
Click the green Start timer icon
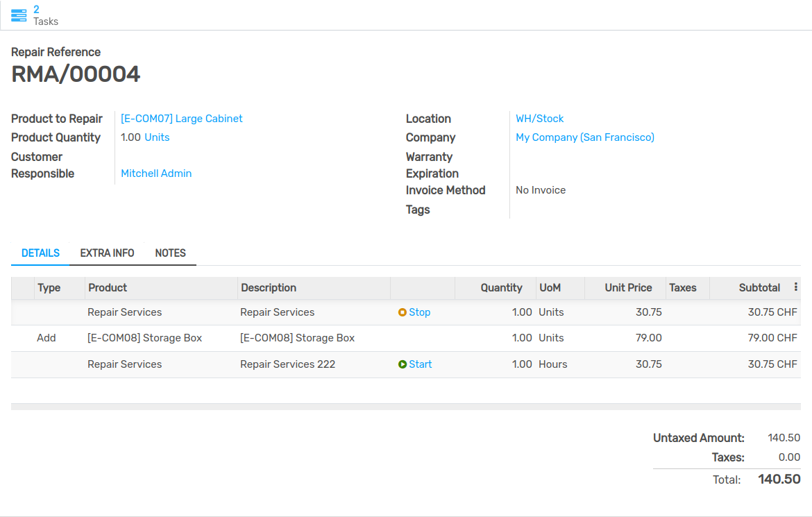[403, 364]
